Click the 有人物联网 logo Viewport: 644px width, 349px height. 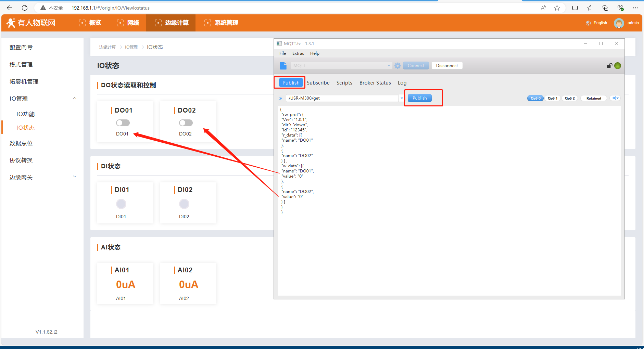(x=31, y=23)
